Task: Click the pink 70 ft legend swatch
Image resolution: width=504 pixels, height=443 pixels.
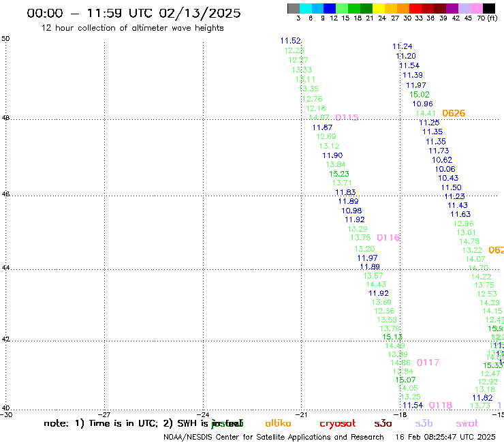Action: tap(476, 8)
